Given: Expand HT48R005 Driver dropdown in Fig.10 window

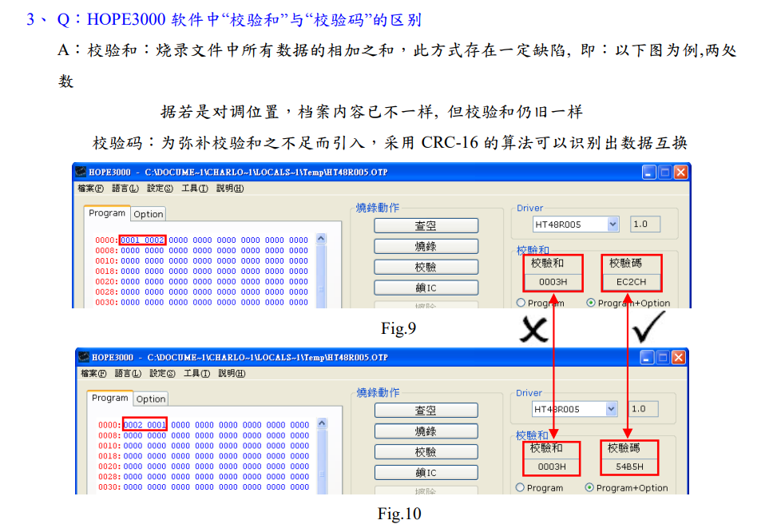Looking at the screenshot, I should point(612,409).
